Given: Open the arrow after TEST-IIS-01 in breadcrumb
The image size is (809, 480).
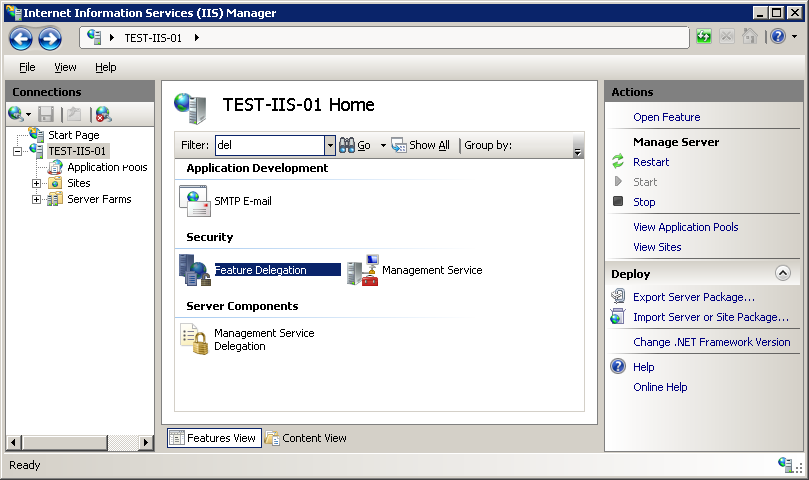Looking at the screenshot, I should tap(197, 38).
